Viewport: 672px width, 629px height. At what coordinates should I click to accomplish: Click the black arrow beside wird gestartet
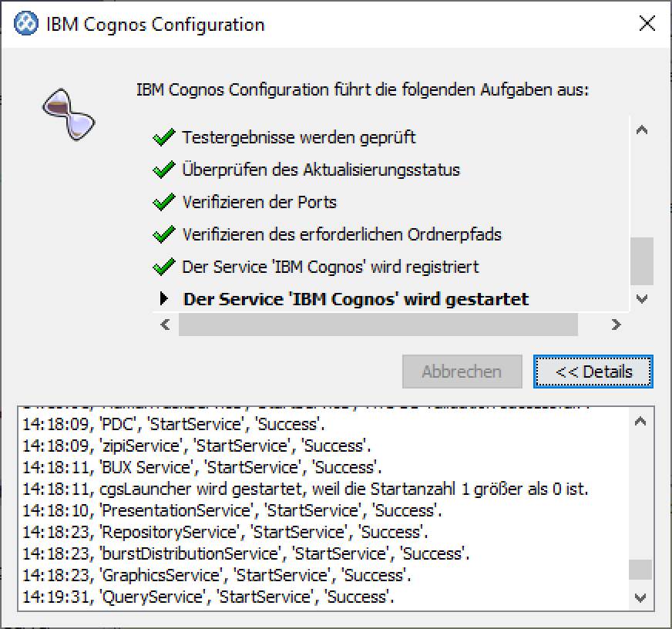[x=164, y=299]
